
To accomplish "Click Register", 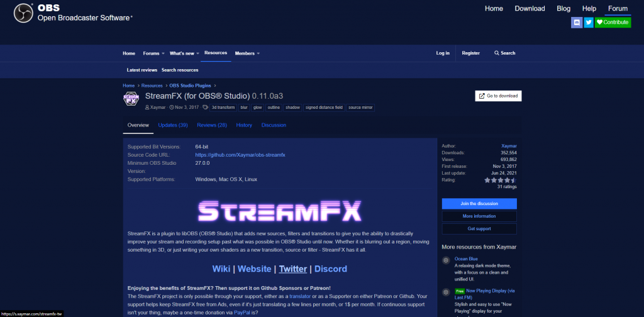I will click(x=470, y=53).
